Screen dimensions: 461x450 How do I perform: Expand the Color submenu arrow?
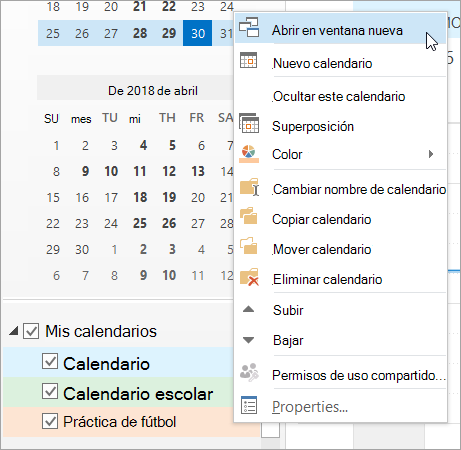point(431,154)
